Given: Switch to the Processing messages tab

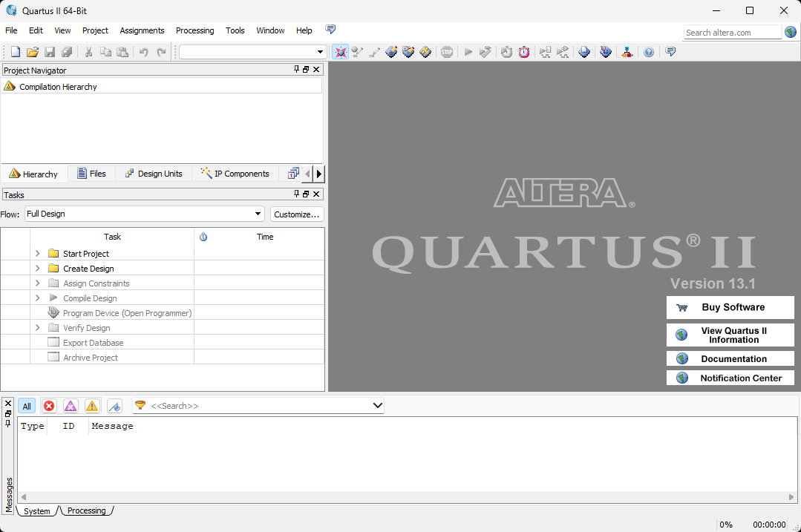Looking at the screenshot, I should click(x=86, y=510).
